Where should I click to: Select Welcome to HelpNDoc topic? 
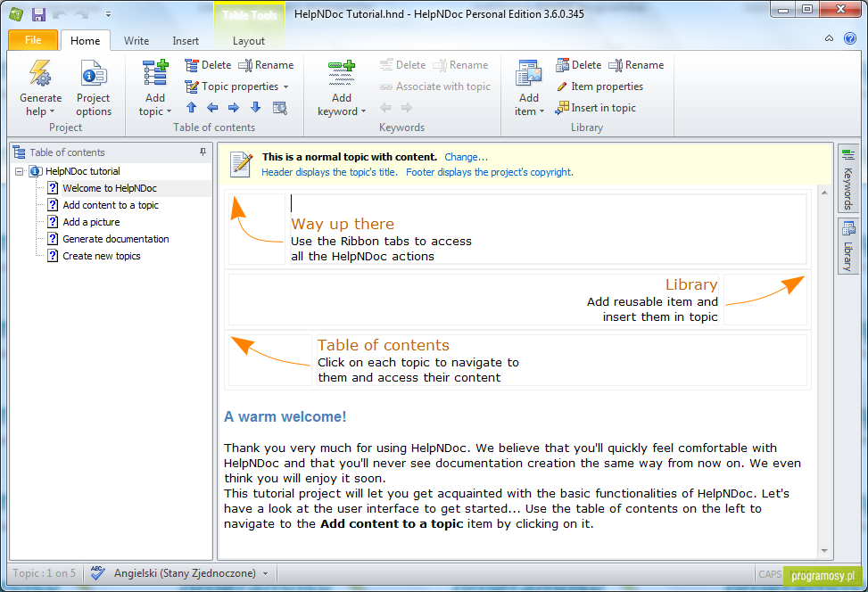click(x=110, y=188)
